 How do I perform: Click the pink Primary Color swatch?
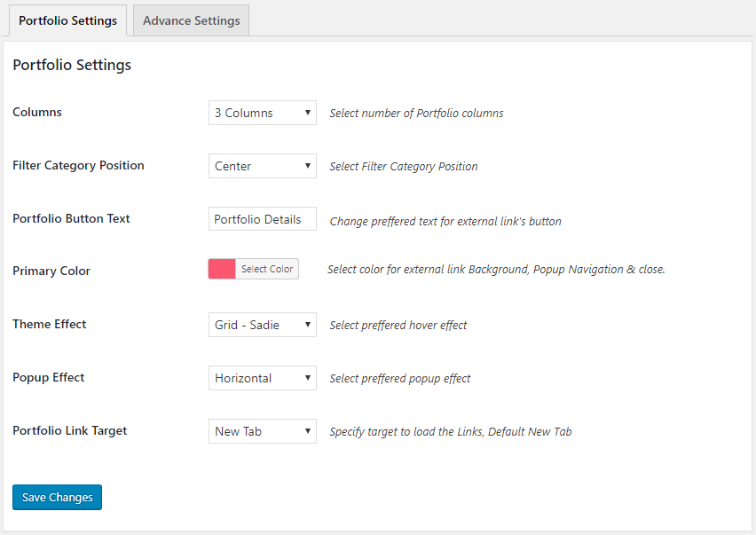click(x=222, y=269)
